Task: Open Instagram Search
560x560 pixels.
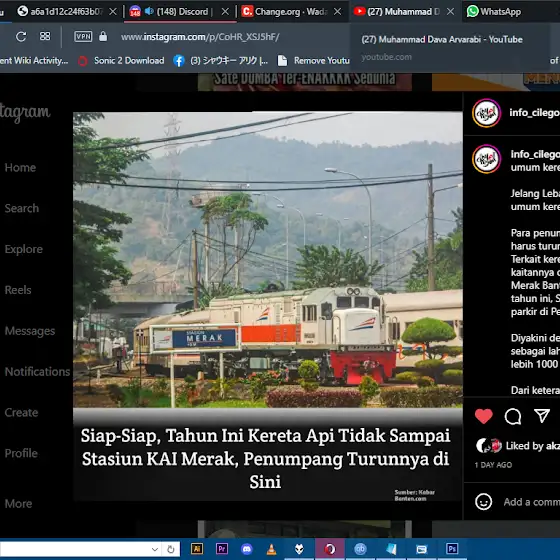Action: coord(22,208)
